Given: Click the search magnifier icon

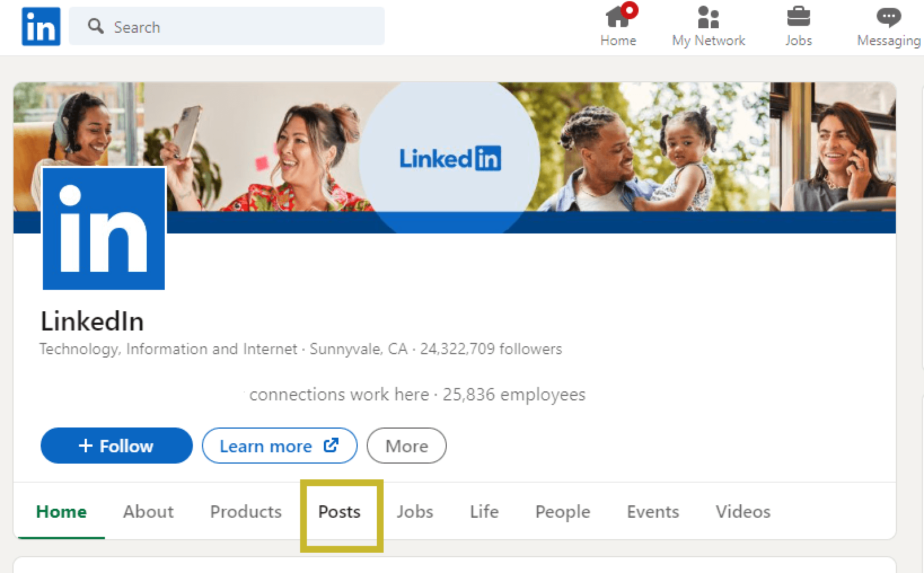Looking at the screenshot, I should (95, 26).
